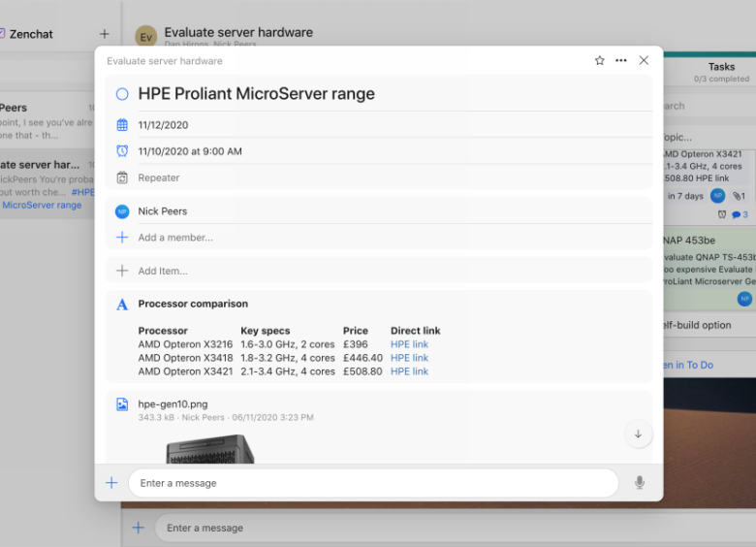Open attachment plus menu in dialog
The width and height of the screenshot is (756, 547).
coord(111,483)
